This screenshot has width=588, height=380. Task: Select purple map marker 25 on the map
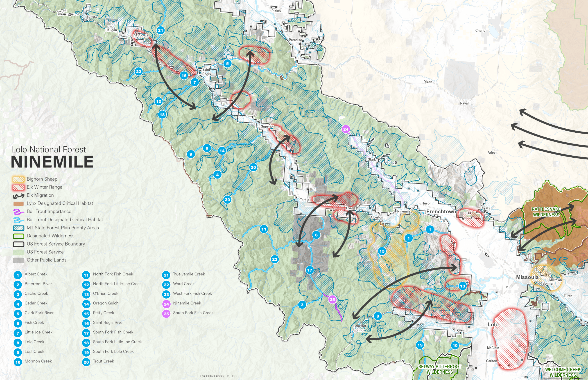332,300
